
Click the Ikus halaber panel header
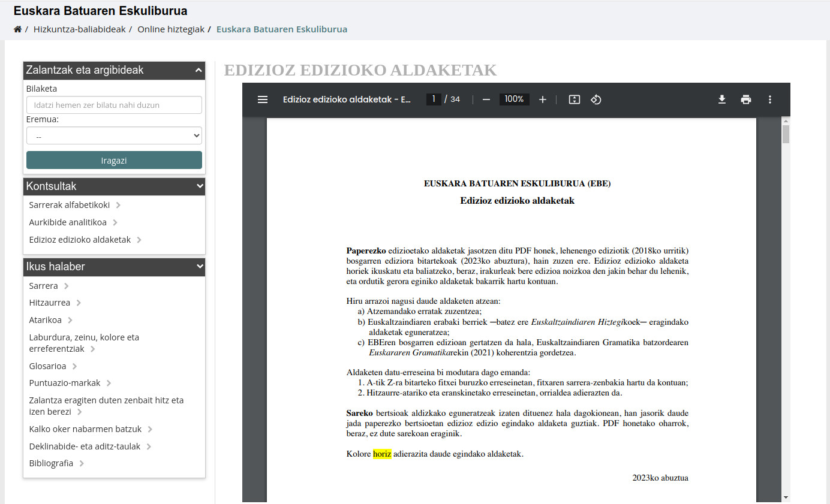tap(114, 267)
